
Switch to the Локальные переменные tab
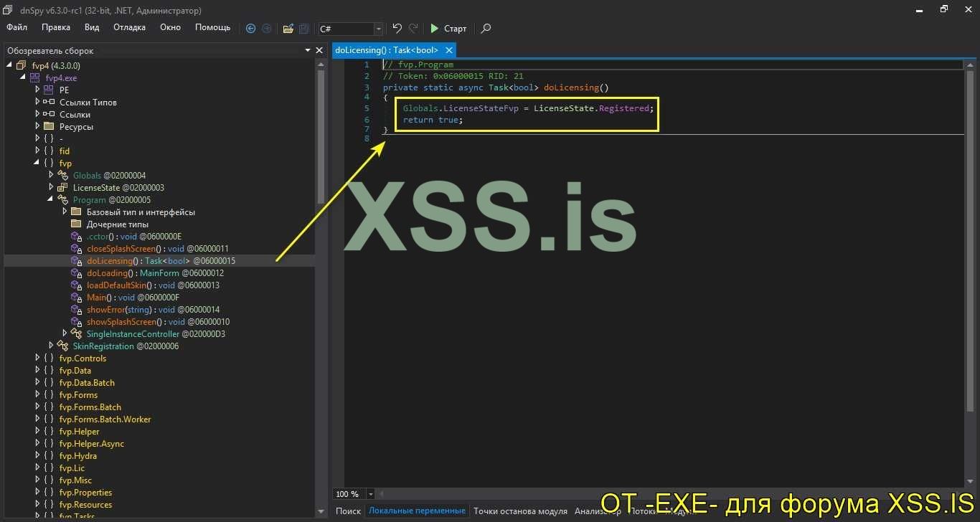417,511
